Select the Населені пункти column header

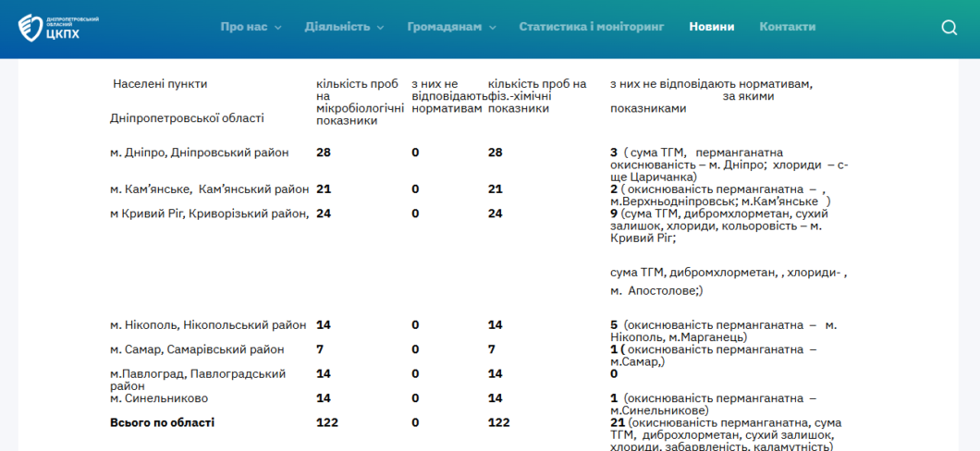coord(160,84)
